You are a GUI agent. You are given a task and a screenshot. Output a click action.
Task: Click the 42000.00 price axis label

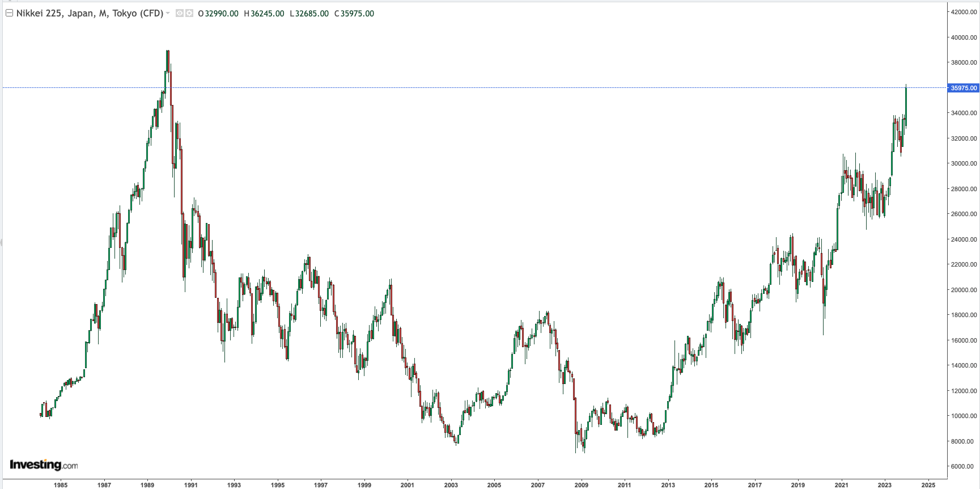click(x=964, y=12)
